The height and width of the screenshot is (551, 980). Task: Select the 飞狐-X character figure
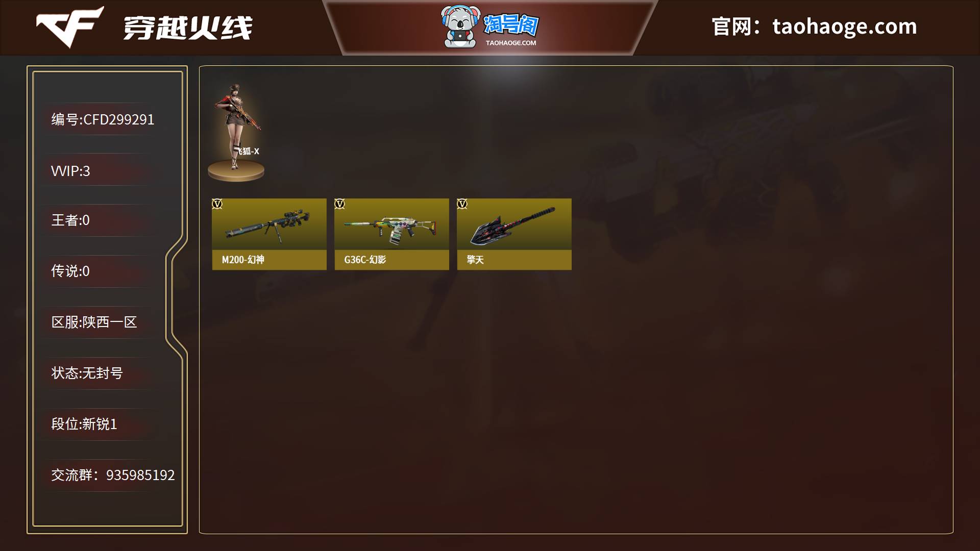tap(236, 132)
